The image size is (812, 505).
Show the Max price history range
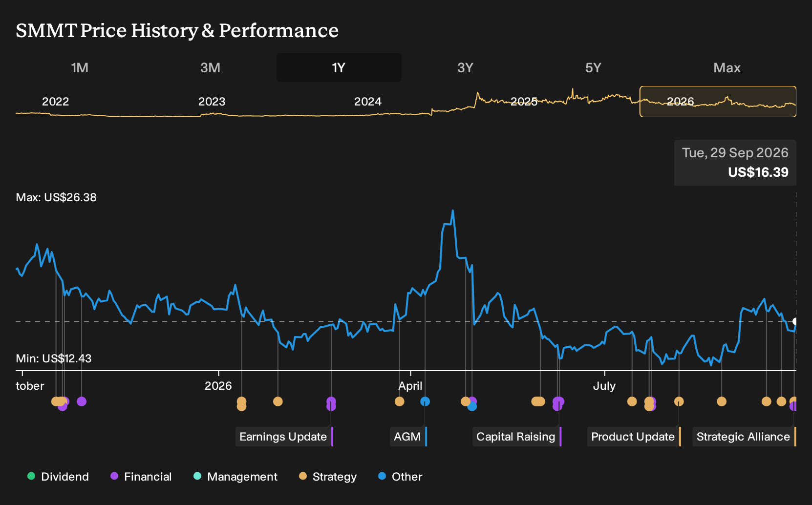click(727, 67)
